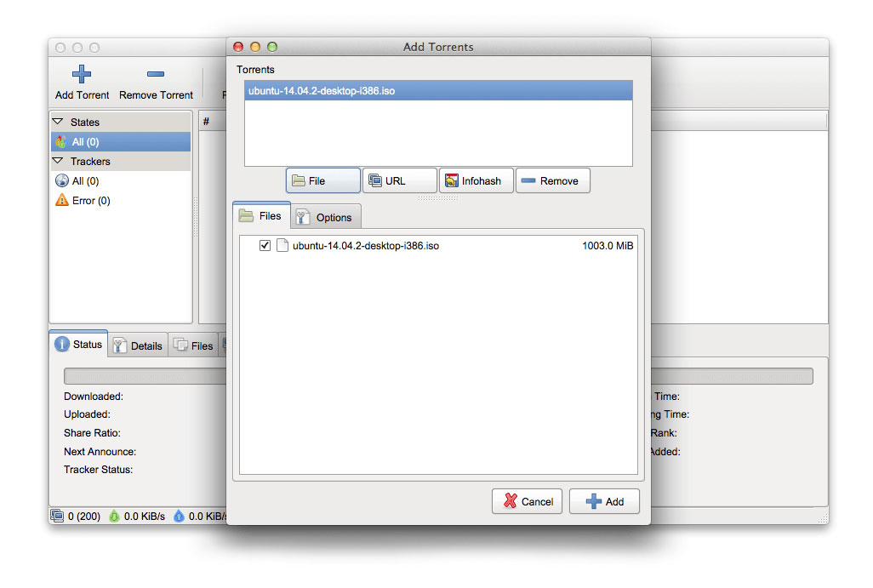Click the Trackers All globe icon
Viewport: 873px width, 588px height.
click(x=62, y=180)
